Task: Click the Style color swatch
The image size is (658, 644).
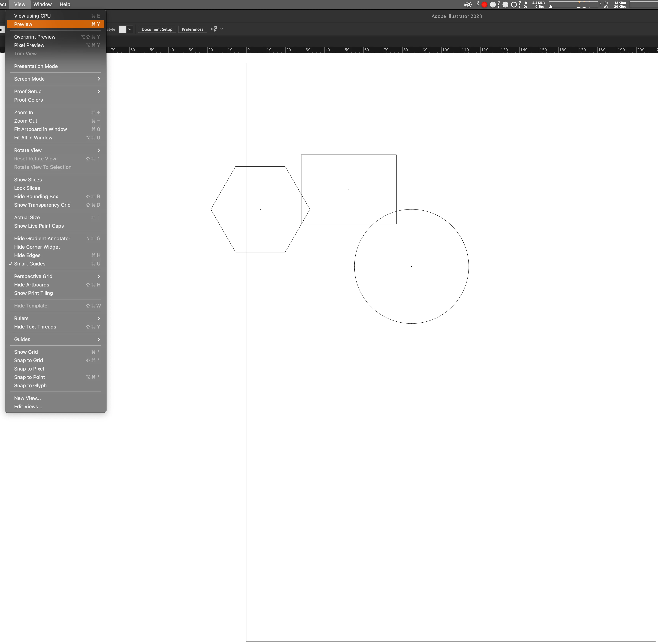Action: tap(122, 29)
